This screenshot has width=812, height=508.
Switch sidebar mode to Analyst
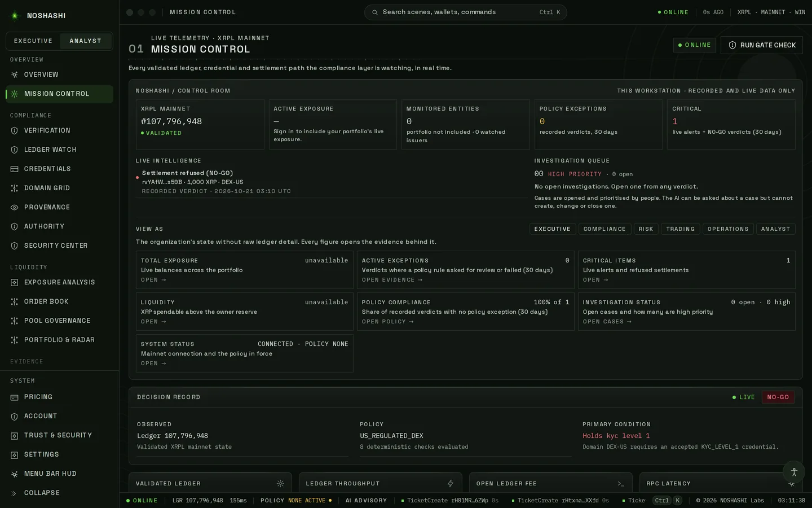pos(86,41)
